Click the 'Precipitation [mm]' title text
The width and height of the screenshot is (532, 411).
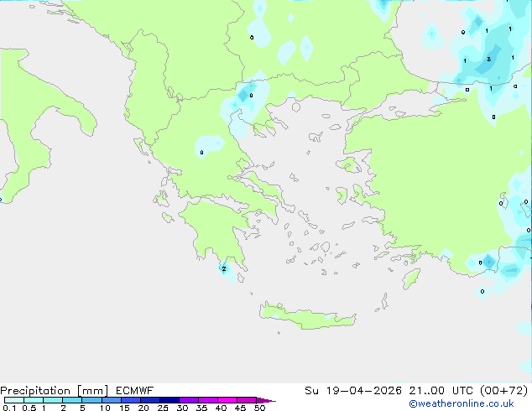tap(54, 391)
